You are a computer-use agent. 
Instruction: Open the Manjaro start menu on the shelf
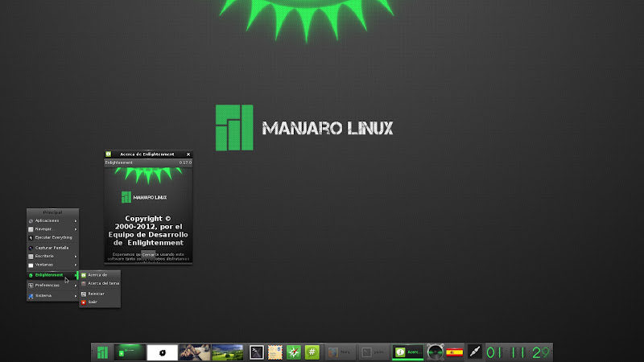102,352
